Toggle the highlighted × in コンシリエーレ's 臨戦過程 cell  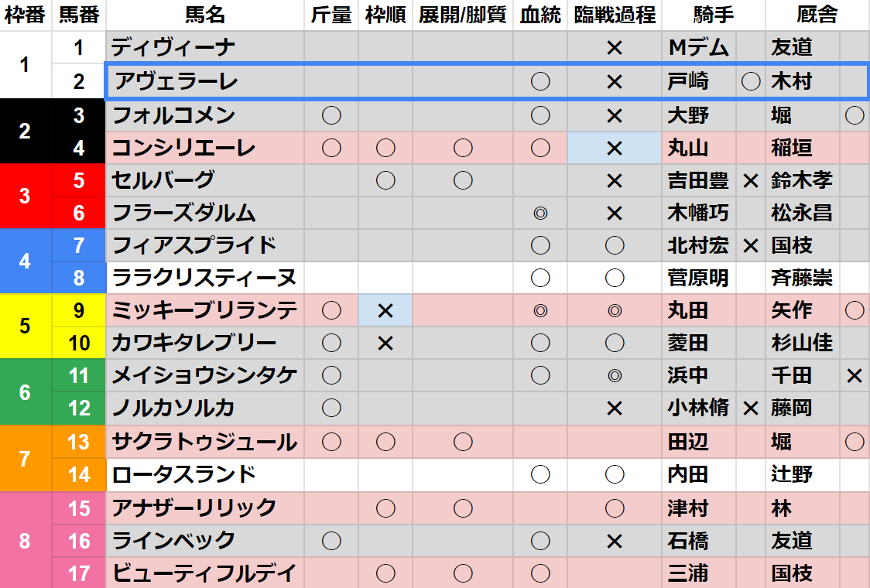pyautogui.click(x=613, y=147)
